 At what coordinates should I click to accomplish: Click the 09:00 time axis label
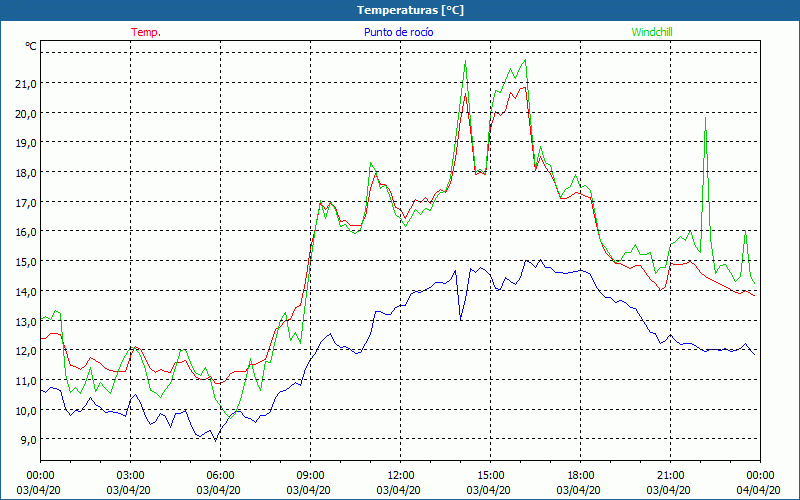[310, 476]
